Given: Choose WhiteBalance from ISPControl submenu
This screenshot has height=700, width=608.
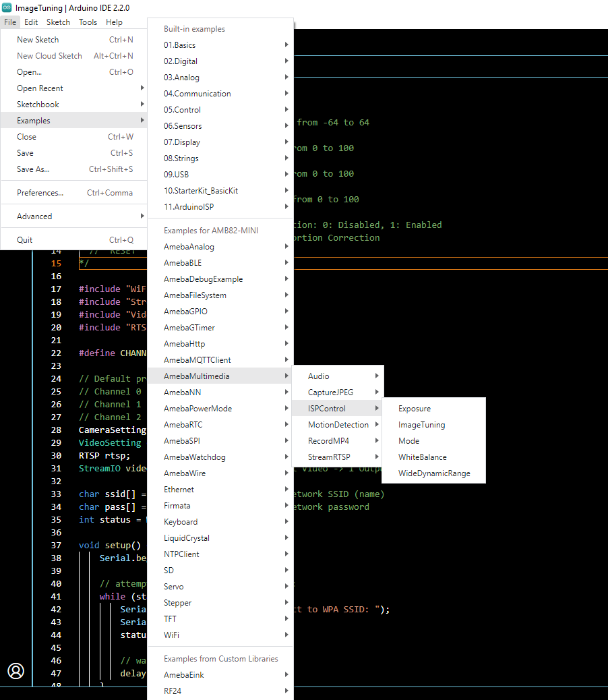Looking at the screenshot, I should click(x=422, y=457).
